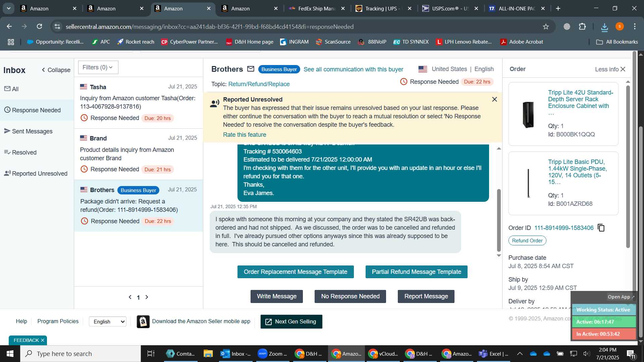Click Next Gen Selling button
Viewport: 644px width, 362px height.
click(291, 322)
